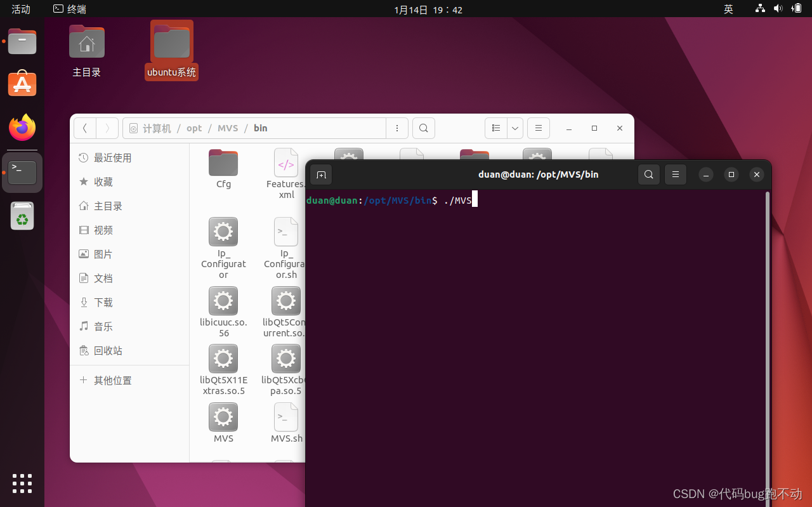Viewport: 812px width, 507px height.
Task: Open Ubuntu Software from the dock
Action: coord(22,83)
